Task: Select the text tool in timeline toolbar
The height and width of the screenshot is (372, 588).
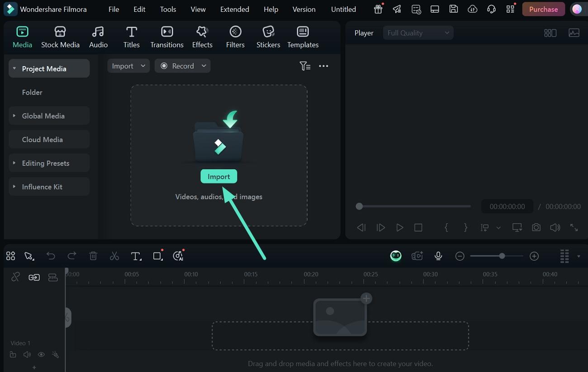Action: pyautogui.click(x=136, y=256)
